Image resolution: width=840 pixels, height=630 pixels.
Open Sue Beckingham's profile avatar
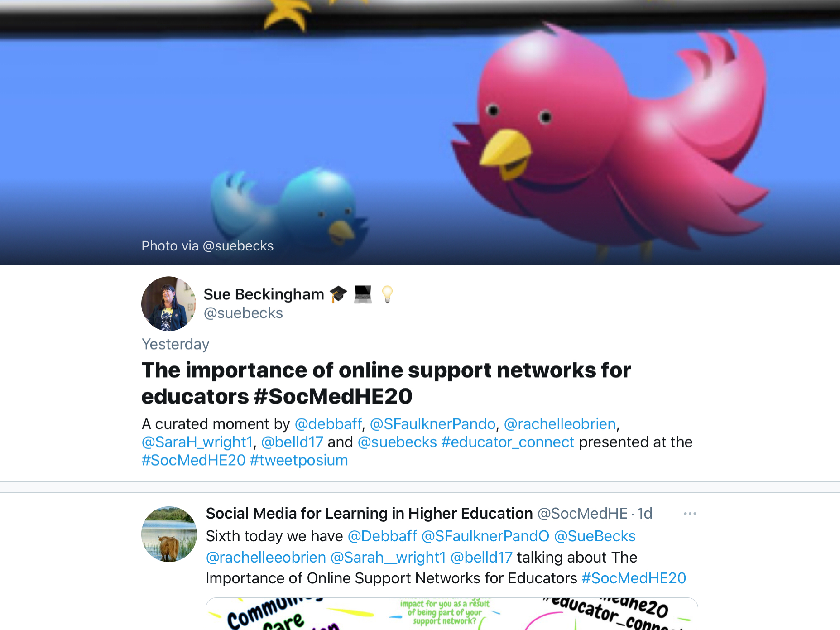(x=168, y=303)
